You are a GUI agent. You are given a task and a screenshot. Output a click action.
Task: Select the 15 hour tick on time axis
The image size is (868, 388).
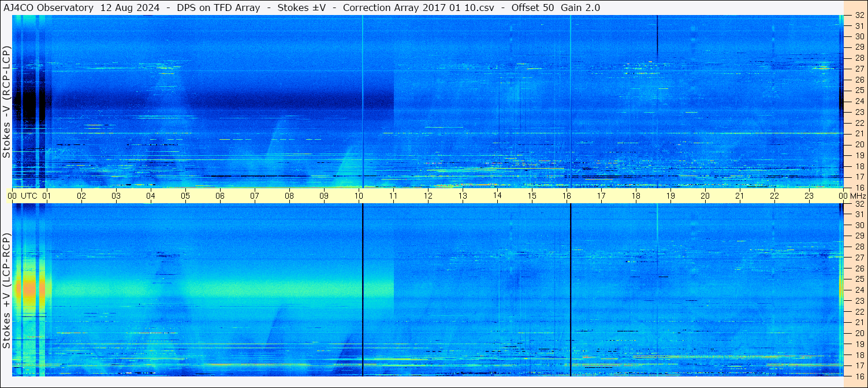coord(532,196)
